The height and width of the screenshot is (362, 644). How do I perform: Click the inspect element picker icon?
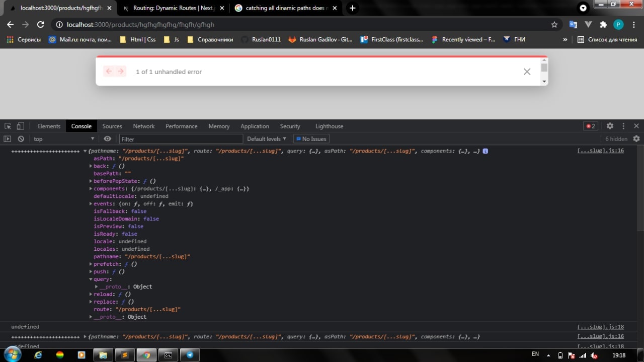8,126
